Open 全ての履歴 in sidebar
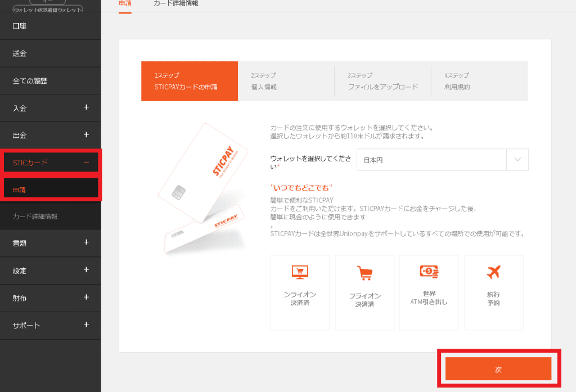This screenshot has height=392, width=576. click(x=50, y=81)
